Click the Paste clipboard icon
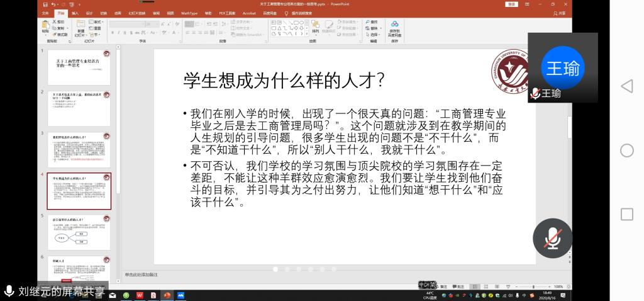 (45, 25)
